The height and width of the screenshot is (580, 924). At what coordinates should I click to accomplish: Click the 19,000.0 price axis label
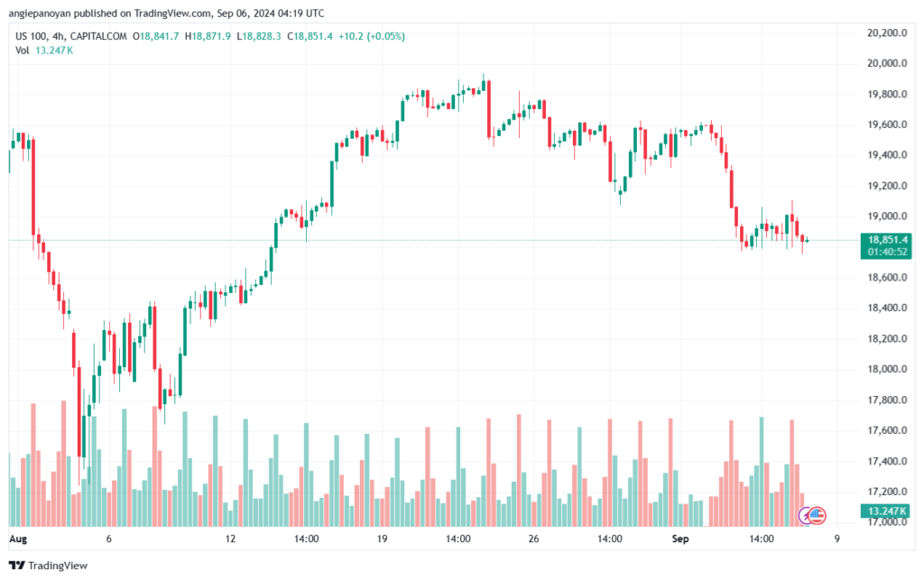[885, 216]
